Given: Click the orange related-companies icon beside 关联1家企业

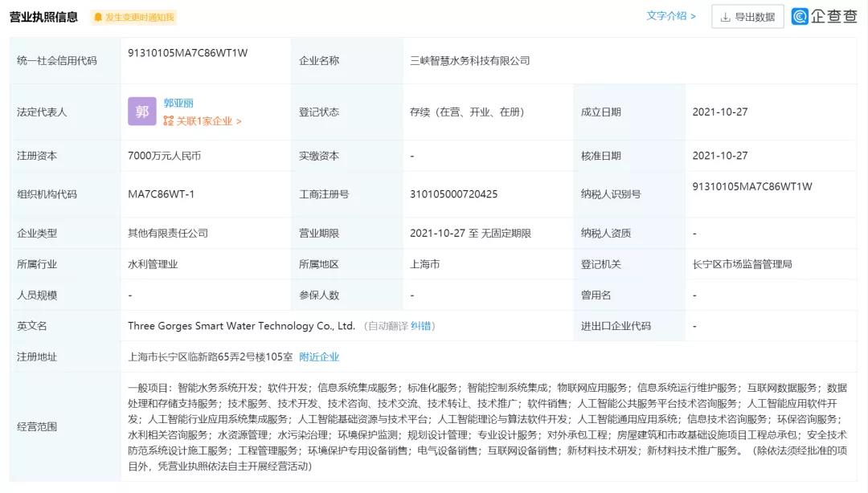Looking at the screenshot, I should pyautogui.click(x=168, y=121).
